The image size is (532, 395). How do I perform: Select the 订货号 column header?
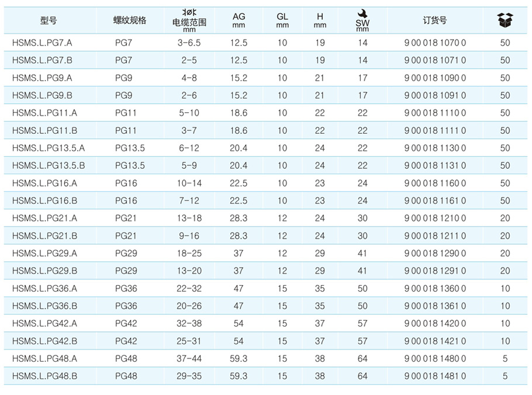pyautogui.click(x=434, y=20)
